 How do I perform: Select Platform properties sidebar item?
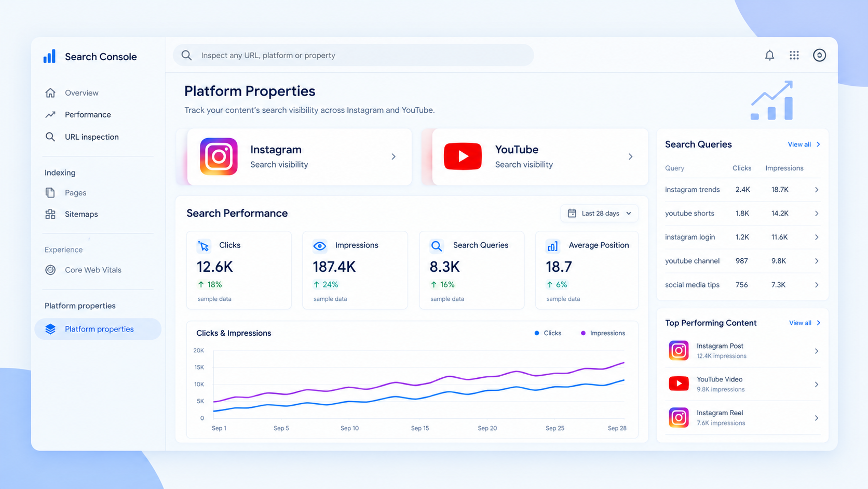[x=98, y=329]
